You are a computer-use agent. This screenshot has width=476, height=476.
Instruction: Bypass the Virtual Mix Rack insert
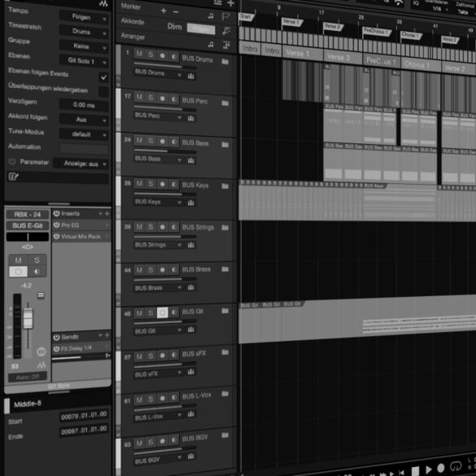point(56,237)
